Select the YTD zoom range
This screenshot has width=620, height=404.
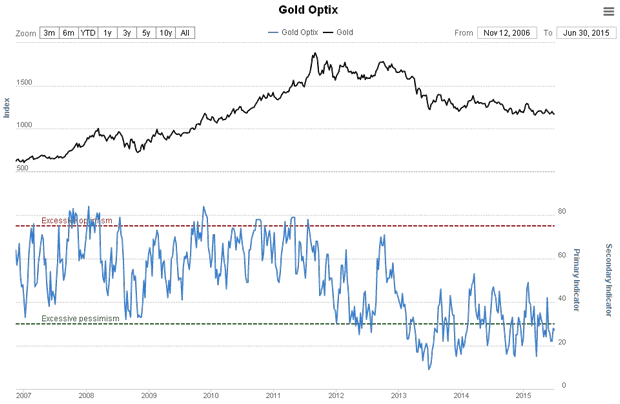coord(88,33)
